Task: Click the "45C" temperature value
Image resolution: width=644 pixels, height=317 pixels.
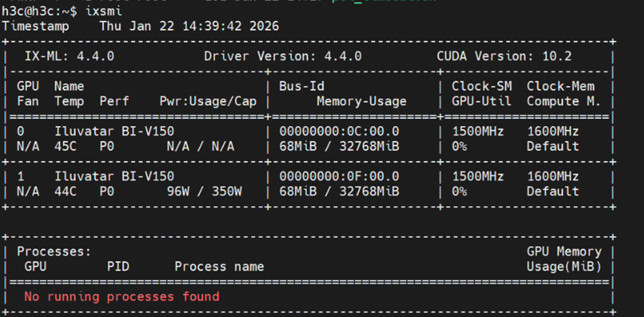Action: point(66,147)
